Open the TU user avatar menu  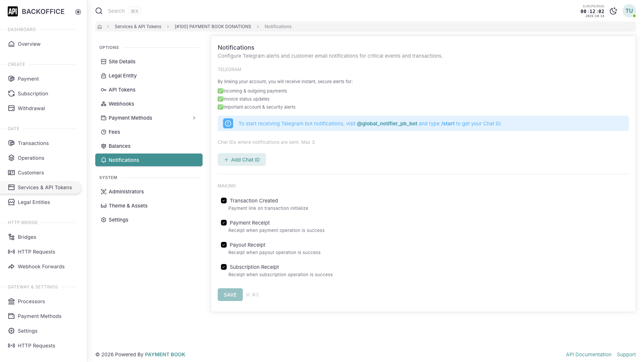[629, 11]
